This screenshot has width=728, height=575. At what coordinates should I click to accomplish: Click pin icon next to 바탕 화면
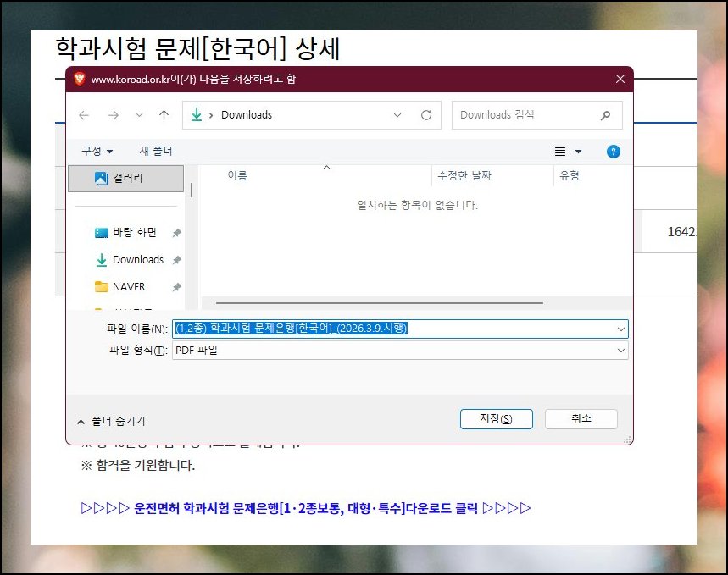(176, 233)
